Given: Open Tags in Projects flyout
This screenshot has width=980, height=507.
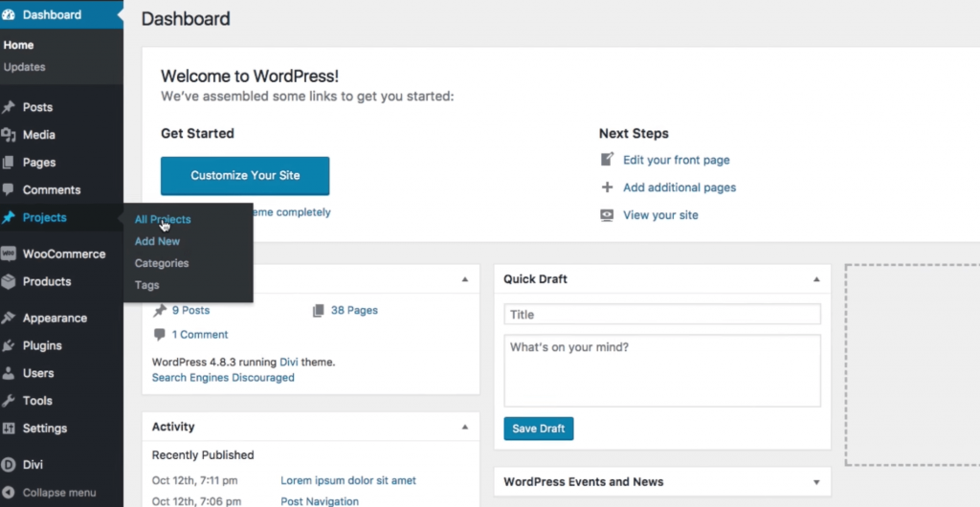Looking at the screenshot, I should 146,285.
